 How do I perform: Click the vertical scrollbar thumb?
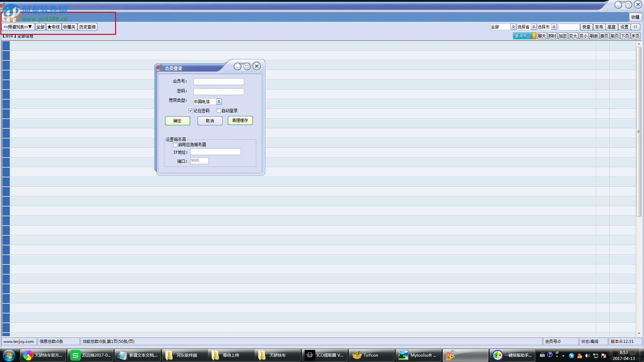639,132
